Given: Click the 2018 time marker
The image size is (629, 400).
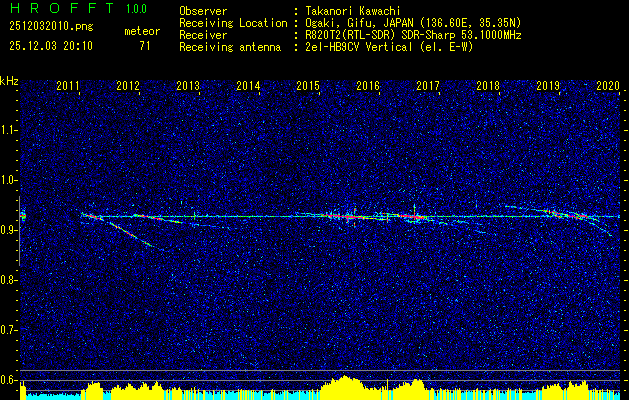Looking at the screenshot, I should pos(488,85).
